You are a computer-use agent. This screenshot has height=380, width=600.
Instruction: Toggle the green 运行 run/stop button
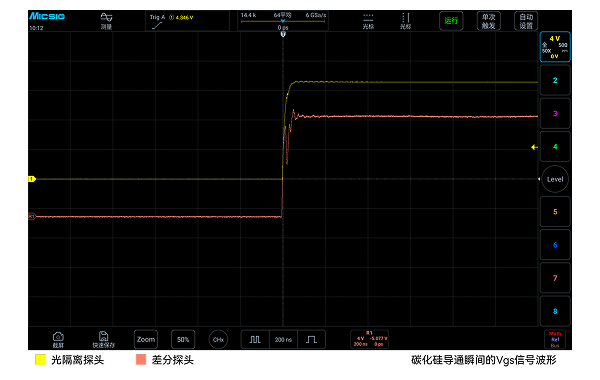pos(451,21)
